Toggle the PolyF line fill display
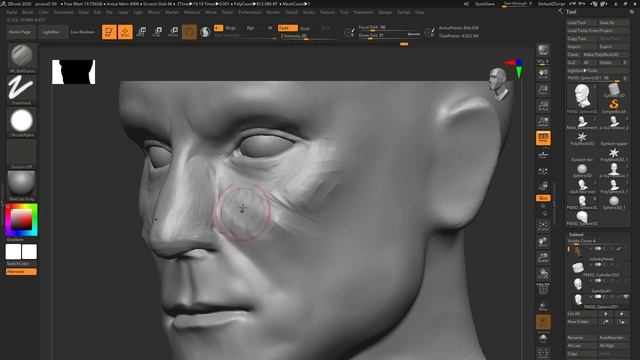Viewport: 640px width, 360px height. [543, 289]
